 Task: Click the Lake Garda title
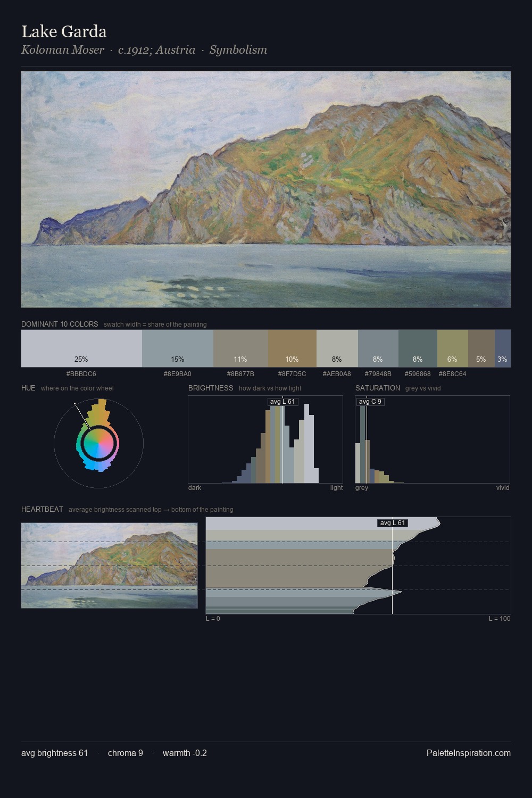click(x=64, y=32)
